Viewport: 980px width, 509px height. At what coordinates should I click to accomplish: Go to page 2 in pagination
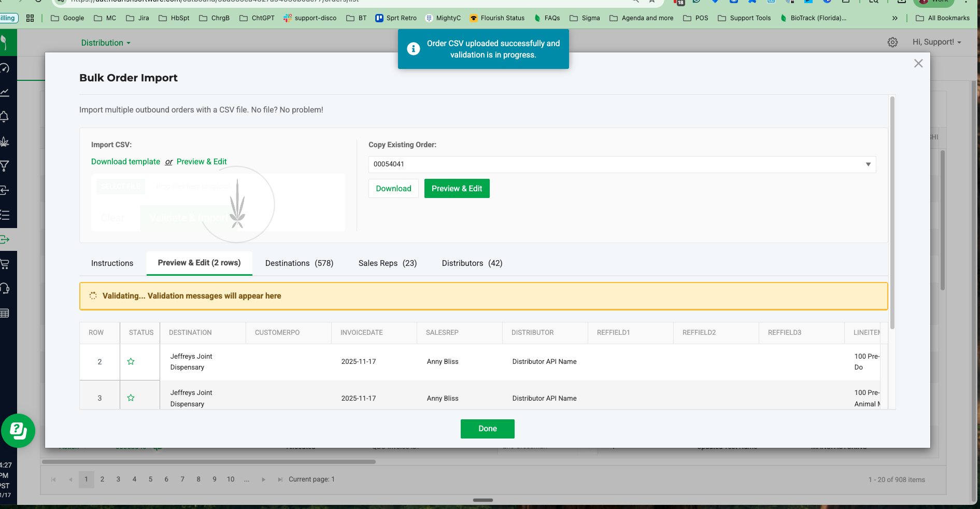click(x=102, y=479)
